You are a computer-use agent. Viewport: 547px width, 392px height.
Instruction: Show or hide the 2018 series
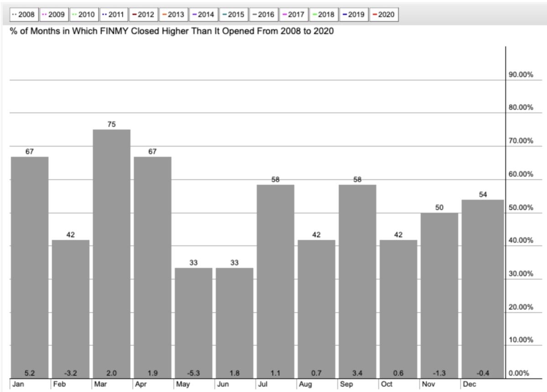point(324,15)
